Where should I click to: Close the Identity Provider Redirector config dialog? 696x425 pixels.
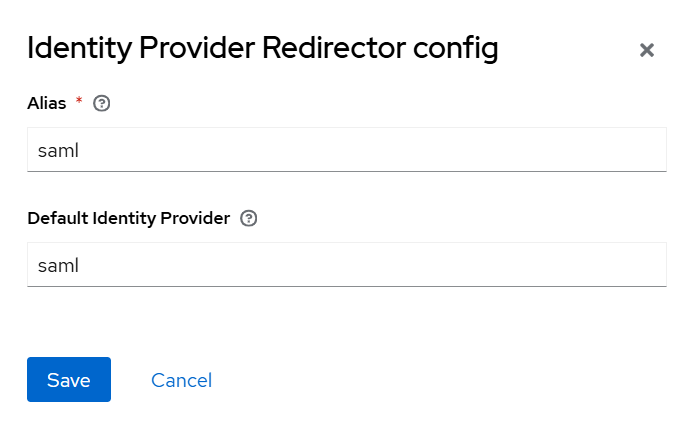tap(647, 50)
